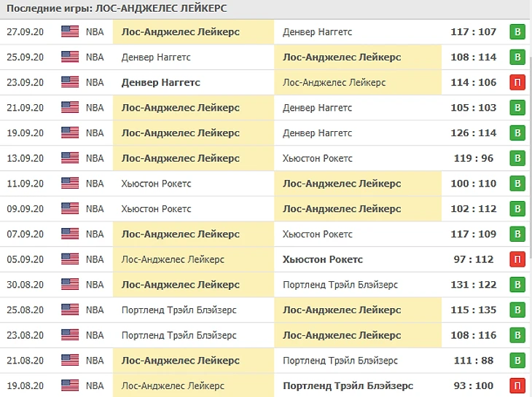
Task: Click the date 07.09.20
Action: (x=25, y=234)
